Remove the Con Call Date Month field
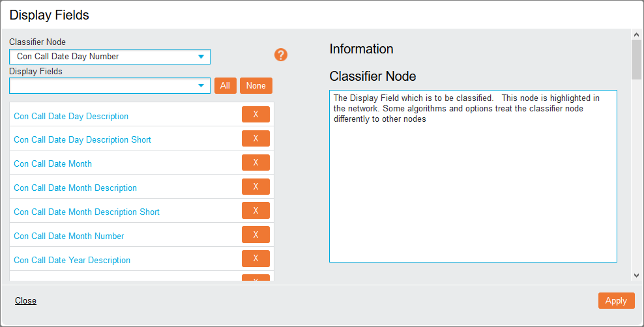This screenshot has height=327, width=644. [256, 163]
